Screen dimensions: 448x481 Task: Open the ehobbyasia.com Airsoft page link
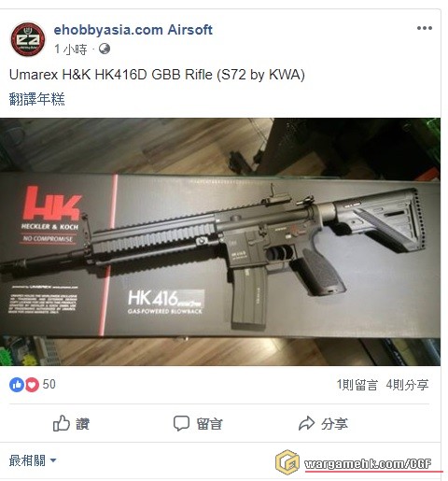133,30
